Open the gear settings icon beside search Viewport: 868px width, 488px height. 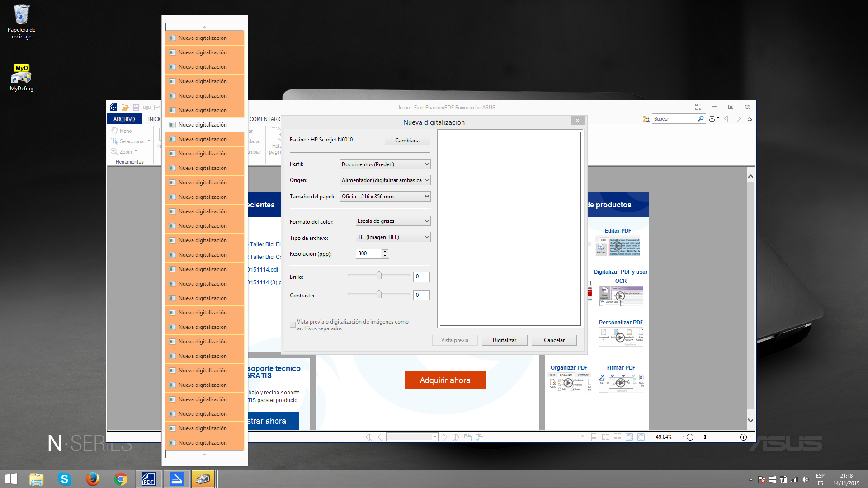pos(712,119)
